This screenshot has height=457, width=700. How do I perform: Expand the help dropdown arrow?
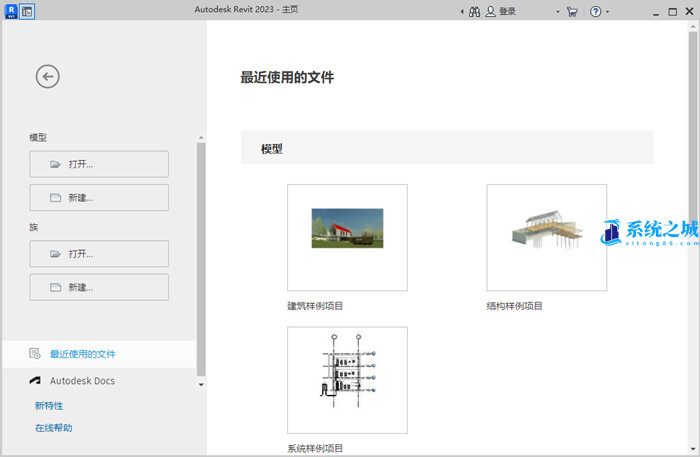tap(607, 12)
